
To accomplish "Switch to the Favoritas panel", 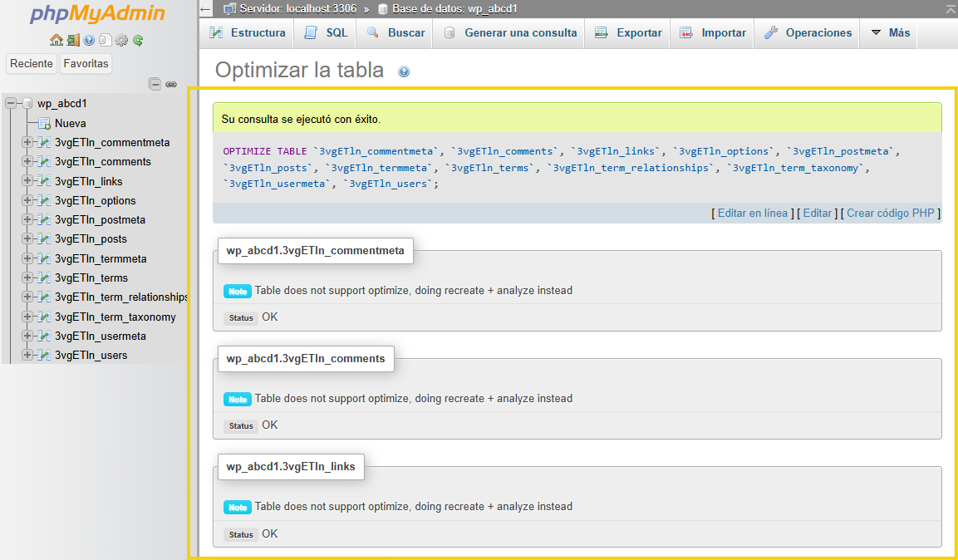I will coord(86,63).
